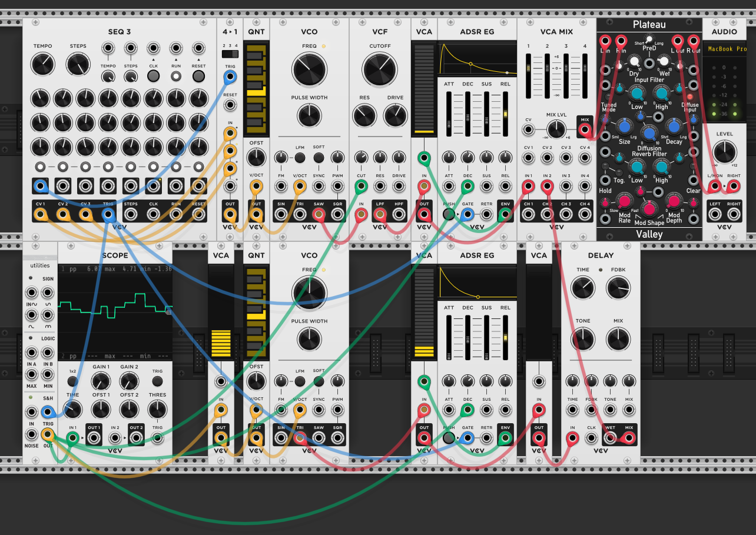
Task: Toggle the 4→1 steps switch
Action: pyautogui.click(x=230, y=54)
